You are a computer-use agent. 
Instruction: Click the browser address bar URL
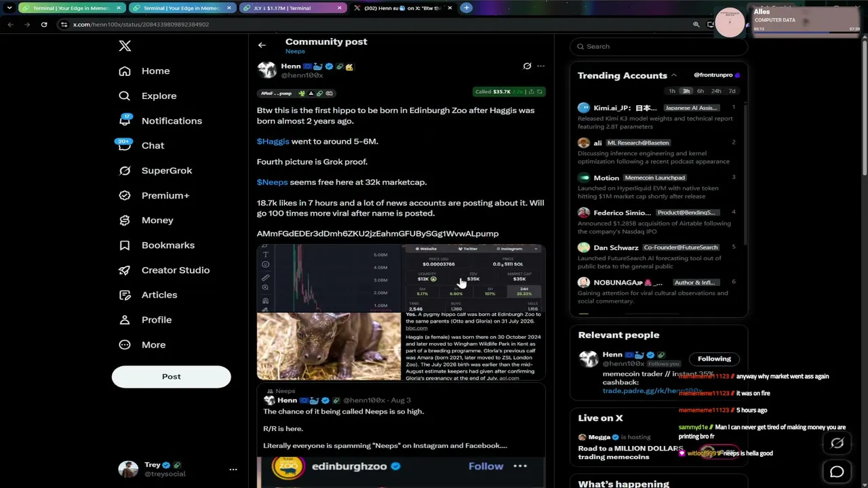point(141,24)
